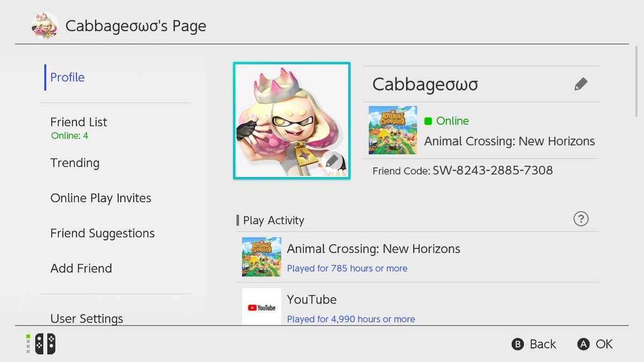Open the Play Activity help question mark
This screenshot has width=644, height=362.
(581, 219)
